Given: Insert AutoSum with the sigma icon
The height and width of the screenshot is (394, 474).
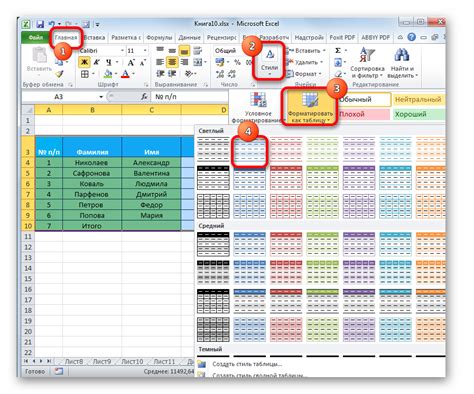Looking at the screenshot, I should [338, 51].
